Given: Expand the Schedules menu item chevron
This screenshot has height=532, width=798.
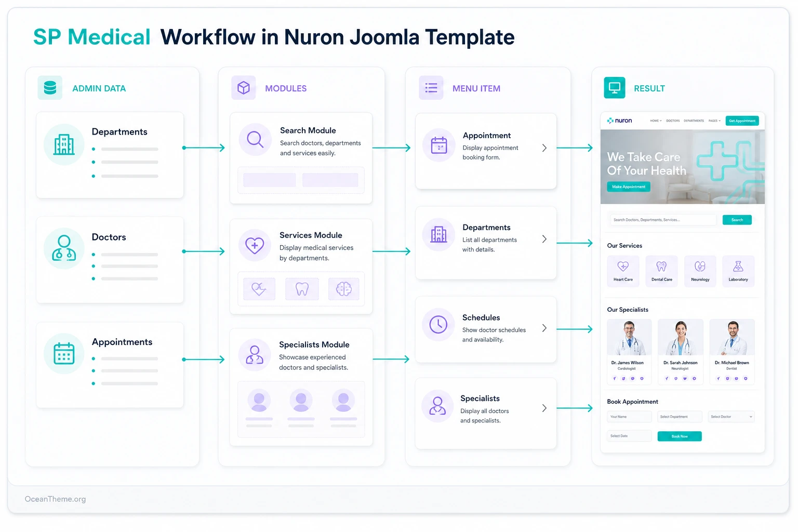Looking at the screenshot, I should click(544, 328).
